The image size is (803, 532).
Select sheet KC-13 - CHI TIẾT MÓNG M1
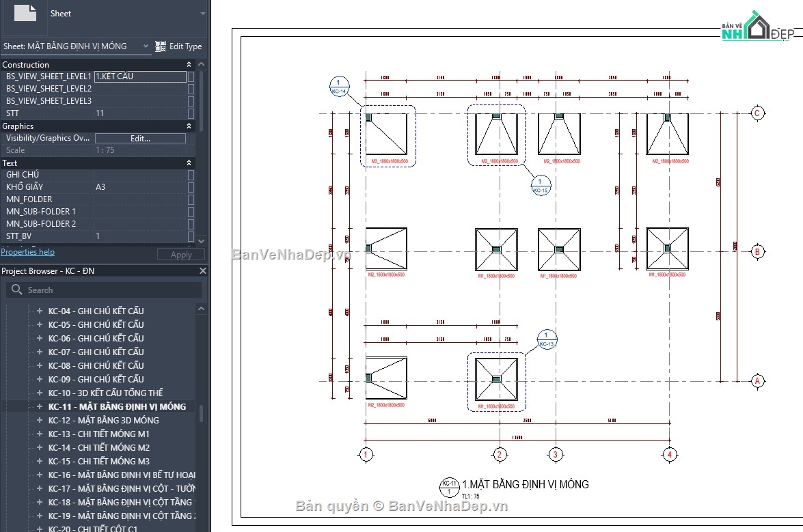pos(99,434)
